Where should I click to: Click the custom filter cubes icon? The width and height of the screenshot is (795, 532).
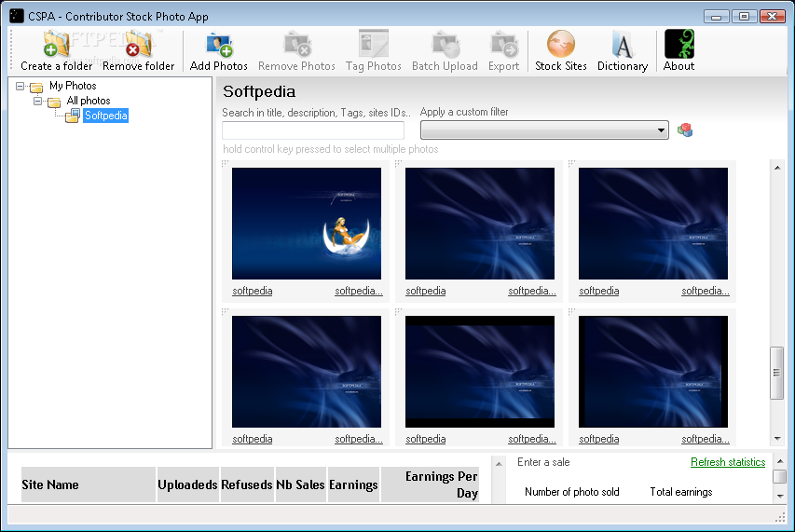[x=685, y=130]
